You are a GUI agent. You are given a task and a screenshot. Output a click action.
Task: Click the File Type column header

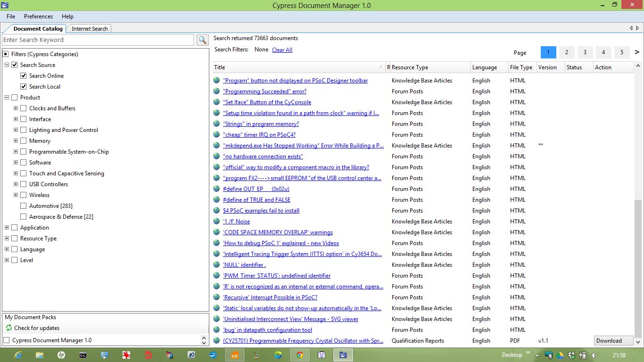[522, 67]
